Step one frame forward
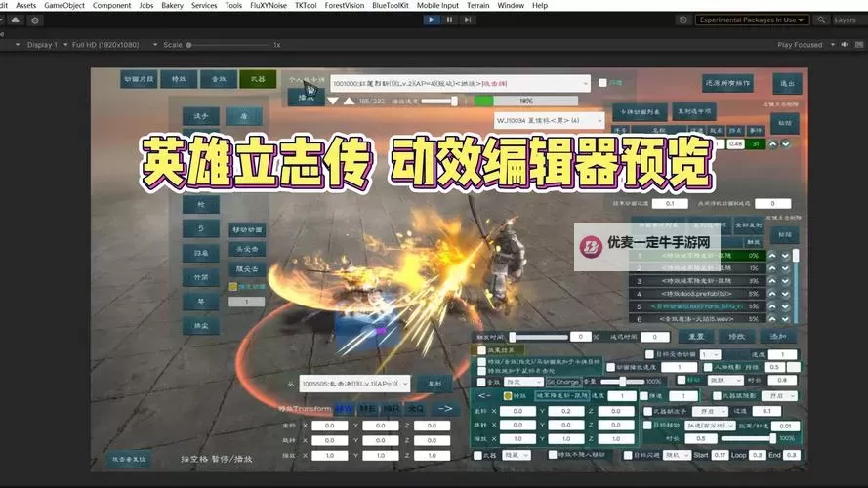Viewport: 868px width, 488px height. point(468,20)
